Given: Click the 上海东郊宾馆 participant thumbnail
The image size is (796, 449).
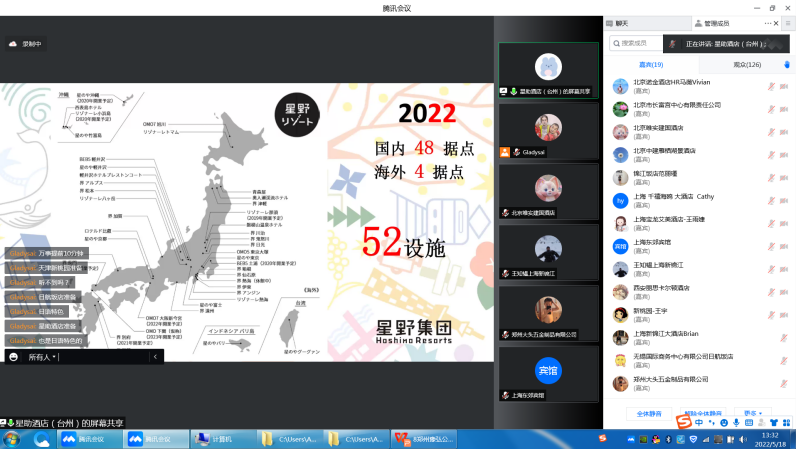Looking at the screenshot, I should click(548, 375).
